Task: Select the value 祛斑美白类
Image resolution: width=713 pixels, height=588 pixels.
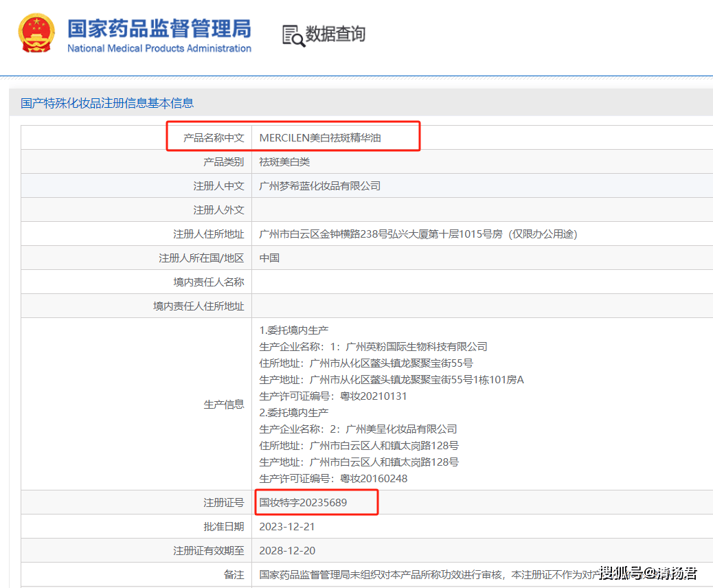Action: (284, 162)
